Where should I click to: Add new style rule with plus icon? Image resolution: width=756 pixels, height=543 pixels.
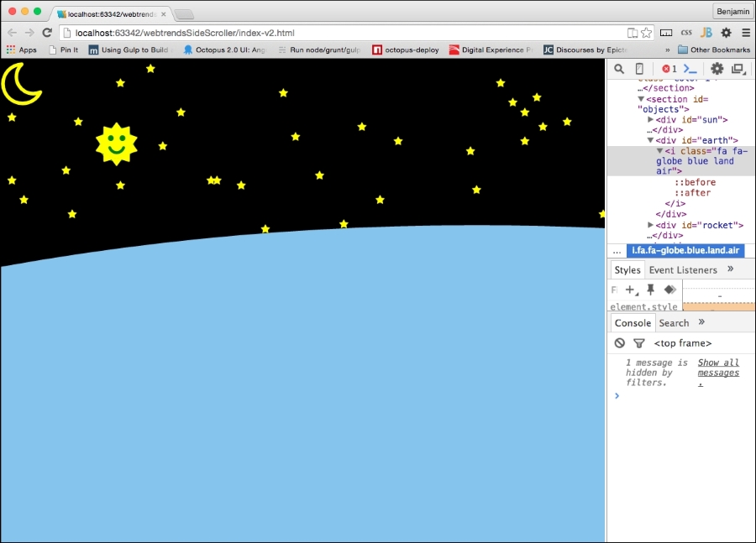tap(631, 290)
